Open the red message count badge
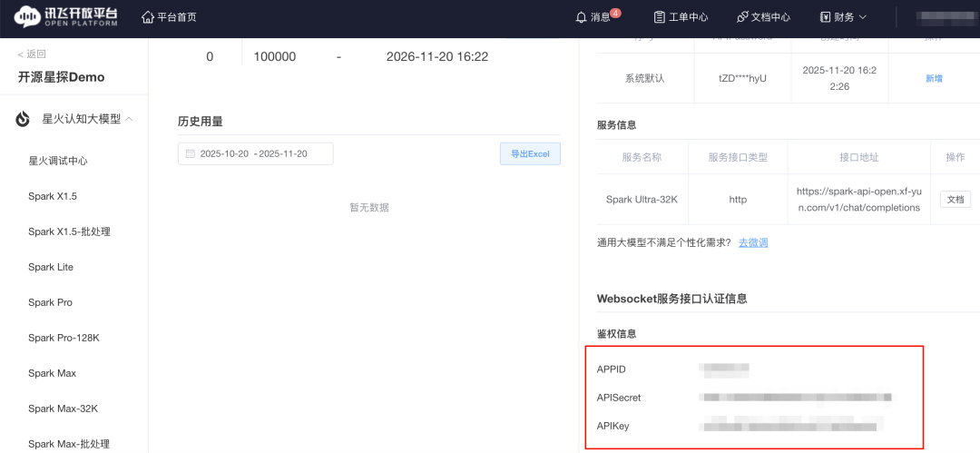 click(x=615, y=13)
